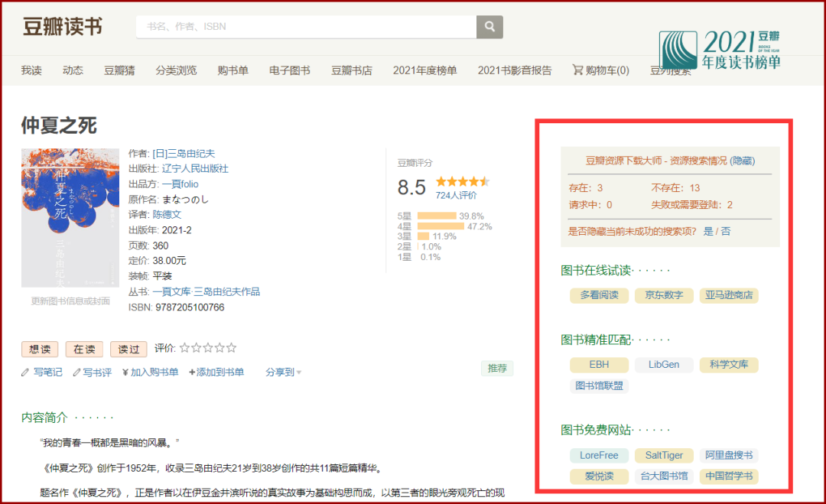826x504 pixels.
Task: Open the 购书单 nav item
Action: 233,70
